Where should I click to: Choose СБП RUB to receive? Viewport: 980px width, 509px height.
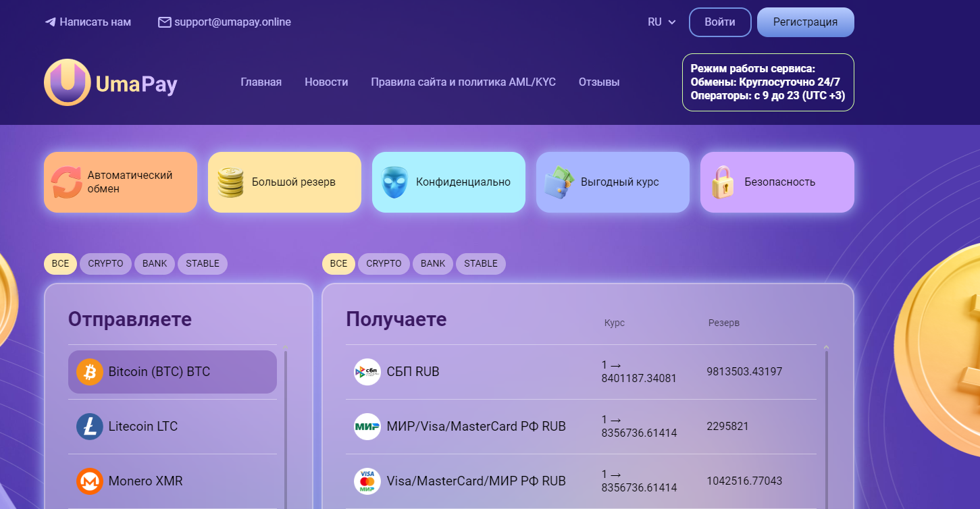(x=581, y=372)
